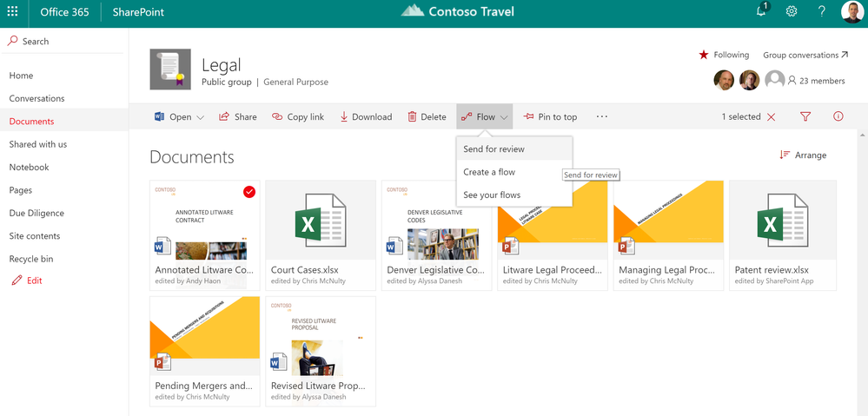Select Create a flow menu entry

(x=489, y=172)
